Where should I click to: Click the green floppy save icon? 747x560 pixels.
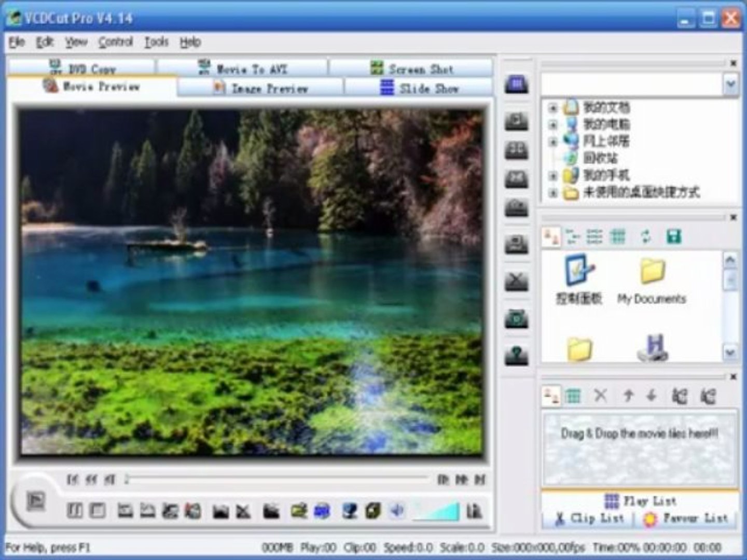(x=673, y=237)
